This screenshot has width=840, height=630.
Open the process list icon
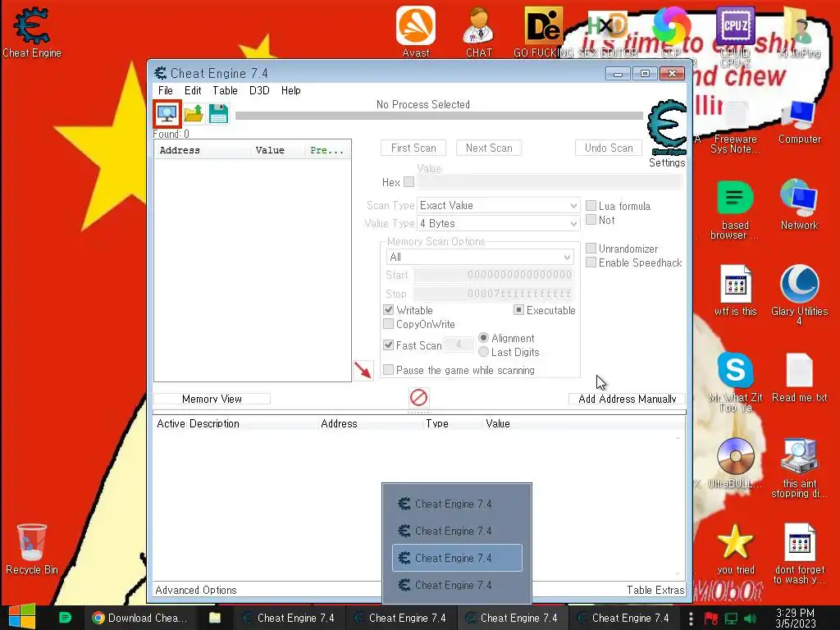point(167,113)
